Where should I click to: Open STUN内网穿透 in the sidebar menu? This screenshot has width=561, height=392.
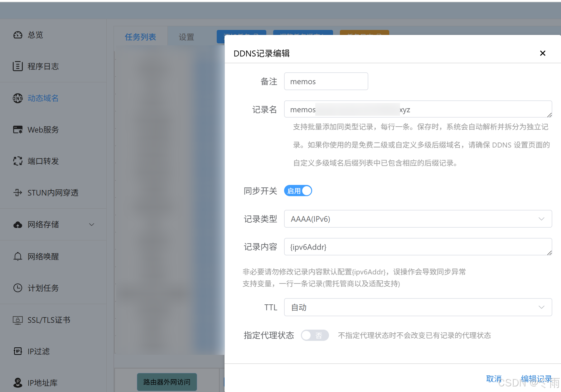point(53,193)
